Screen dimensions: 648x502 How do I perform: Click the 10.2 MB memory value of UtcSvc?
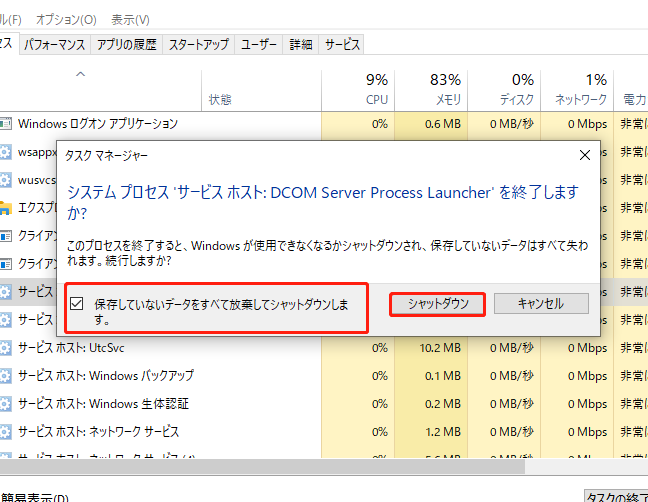pos(440,348)
